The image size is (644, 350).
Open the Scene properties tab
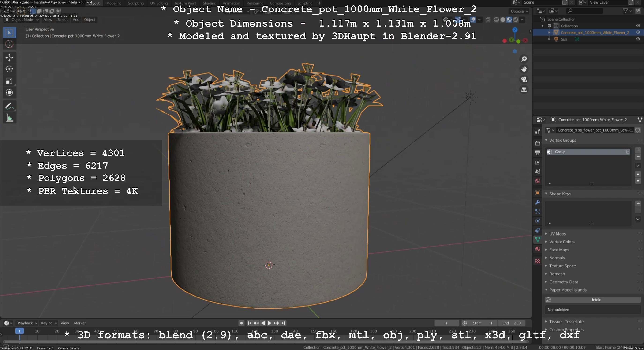point(538,171)
